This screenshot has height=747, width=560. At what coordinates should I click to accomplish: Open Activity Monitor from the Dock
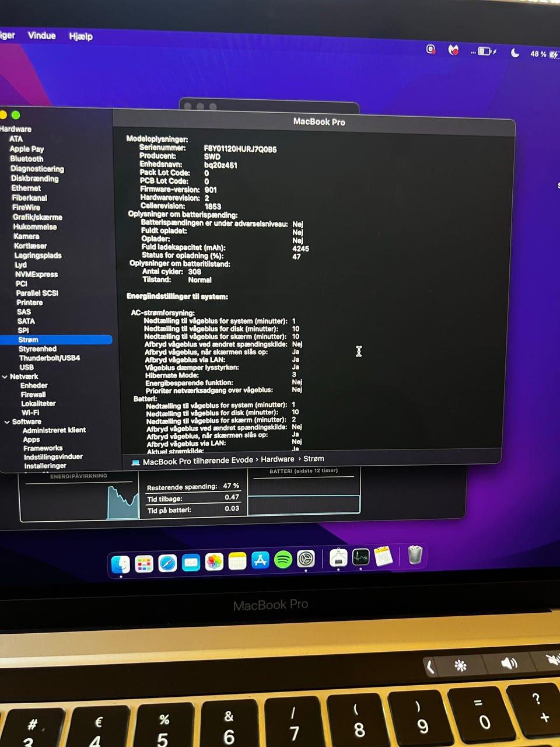[360, 558]
